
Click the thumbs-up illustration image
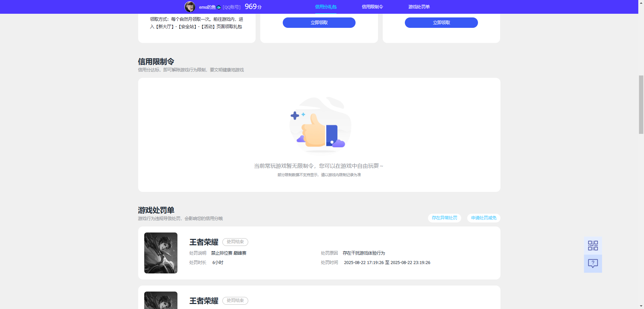[319, 125]
